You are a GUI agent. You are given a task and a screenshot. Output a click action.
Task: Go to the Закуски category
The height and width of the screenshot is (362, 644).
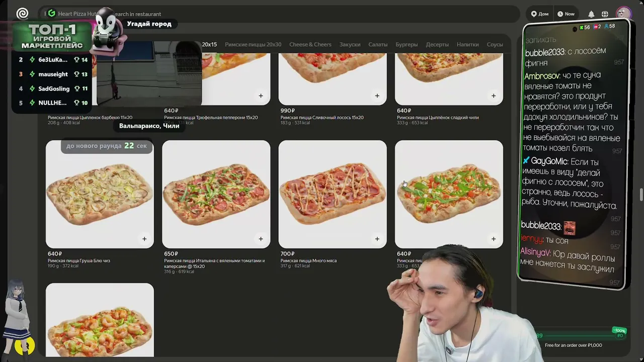pos(350,44)
